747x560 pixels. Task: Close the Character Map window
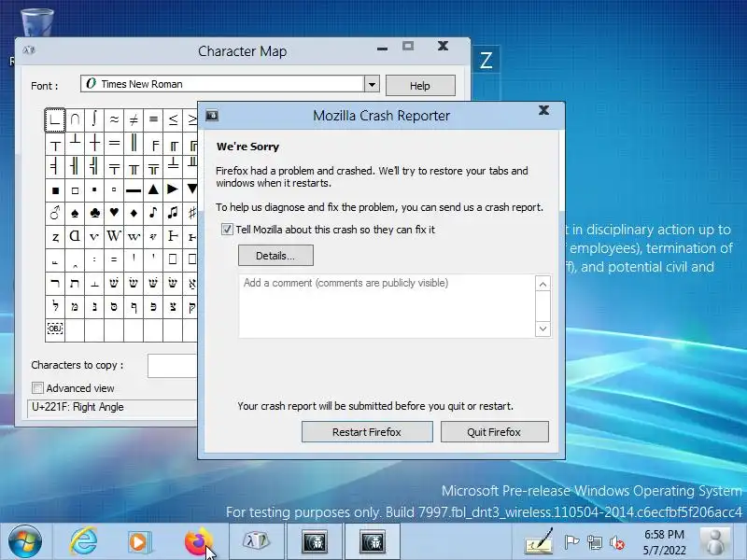[x=443, y=46]
